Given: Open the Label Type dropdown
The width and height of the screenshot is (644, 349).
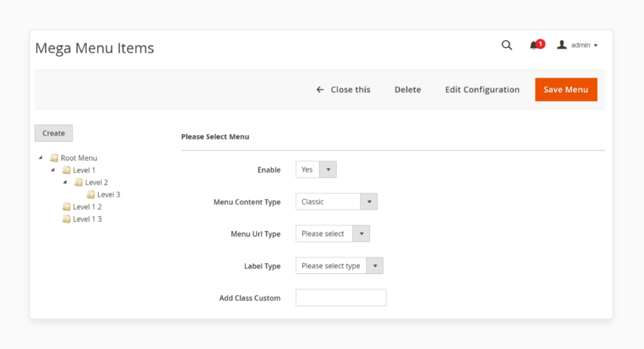Looking at the screenshot, I should tap(339, 265).
